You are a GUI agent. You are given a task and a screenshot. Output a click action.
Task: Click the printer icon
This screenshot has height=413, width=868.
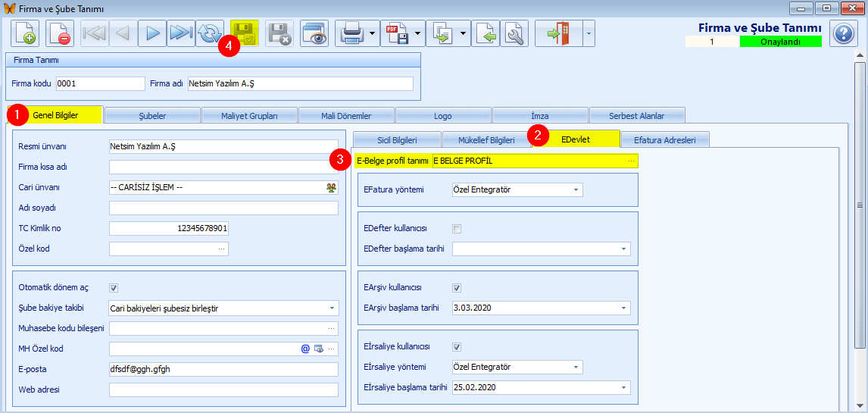click(352, 33)
